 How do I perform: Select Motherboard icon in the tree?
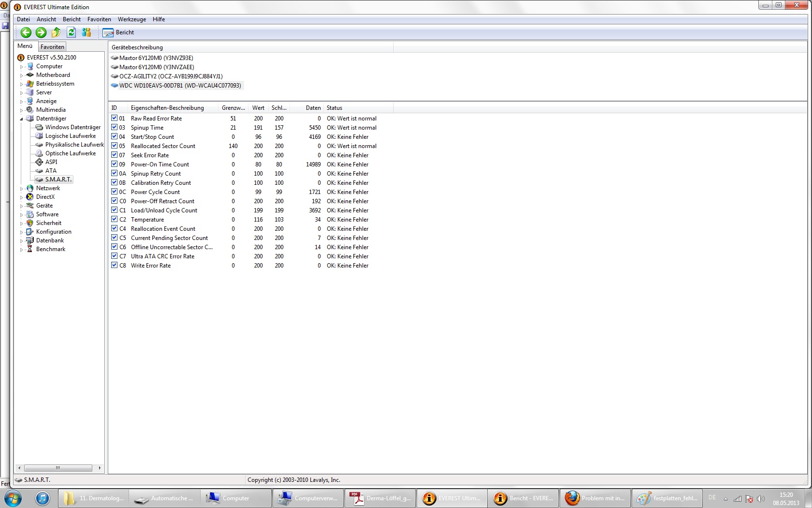coord(30,75)
